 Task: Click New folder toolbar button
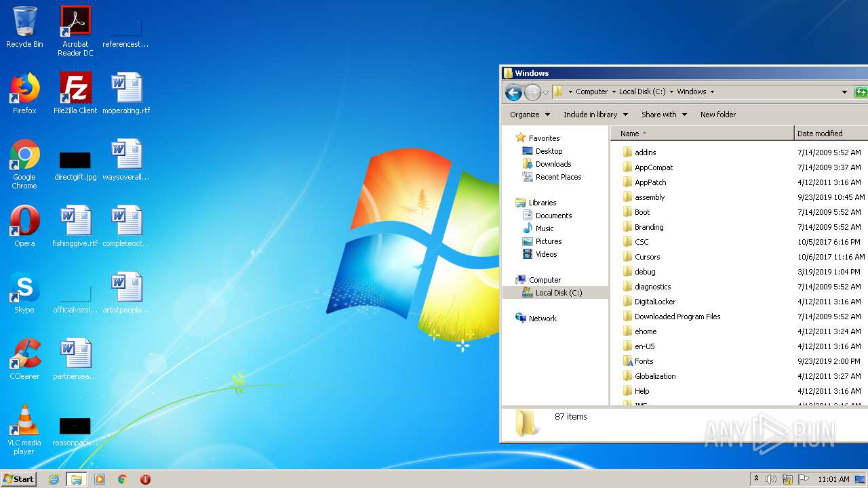click(717, 115)
